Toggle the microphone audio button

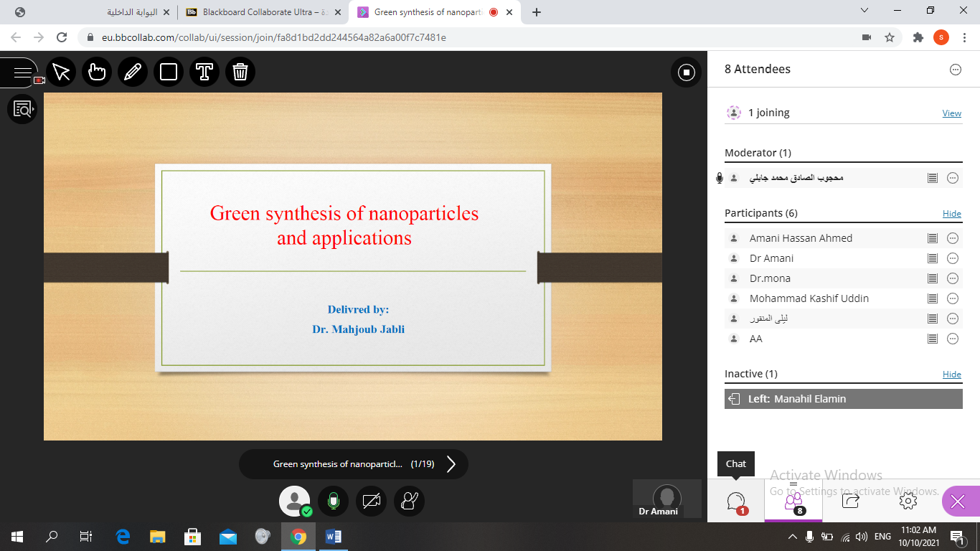pos(333,501)
